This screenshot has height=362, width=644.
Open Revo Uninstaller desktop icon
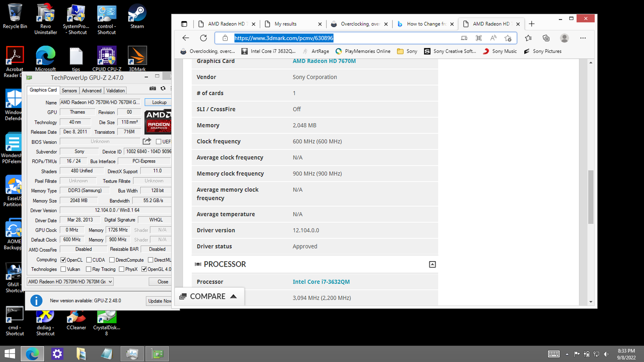[x=46, y=19]
